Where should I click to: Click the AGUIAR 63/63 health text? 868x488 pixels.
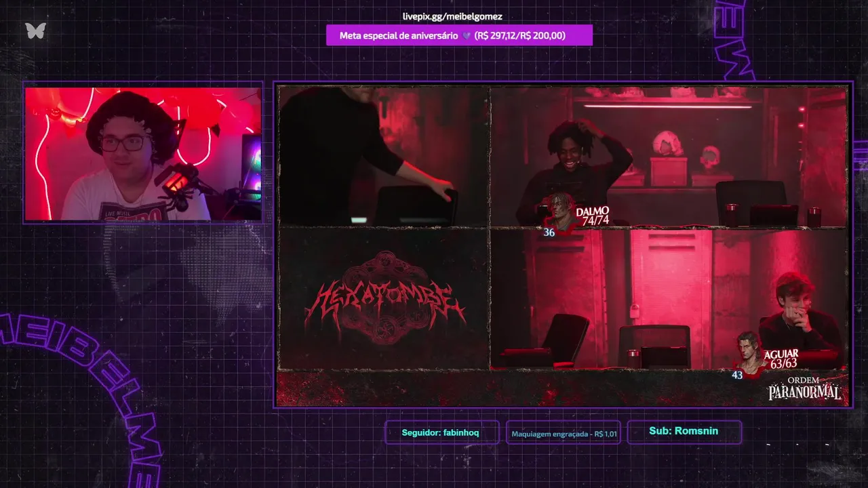781,359
